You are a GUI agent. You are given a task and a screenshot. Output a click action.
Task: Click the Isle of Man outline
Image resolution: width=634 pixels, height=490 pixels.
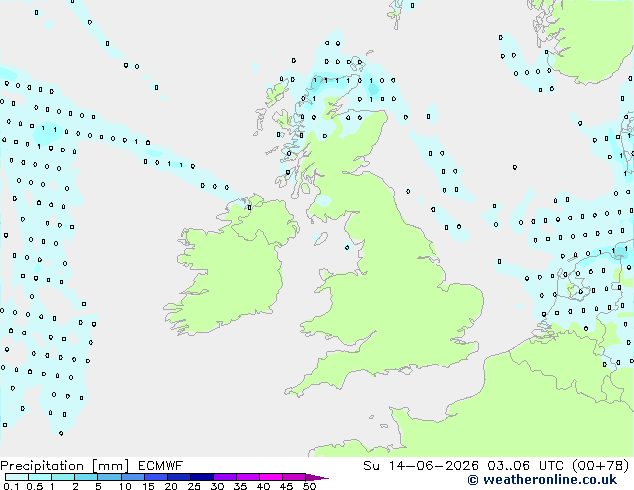click(x=321, y=239)
